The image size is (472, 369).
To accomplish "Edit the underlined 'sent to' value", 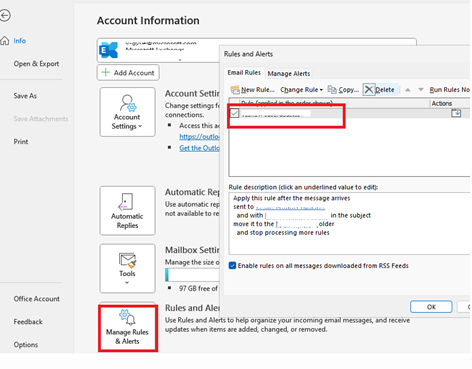I will pos(290,207).
